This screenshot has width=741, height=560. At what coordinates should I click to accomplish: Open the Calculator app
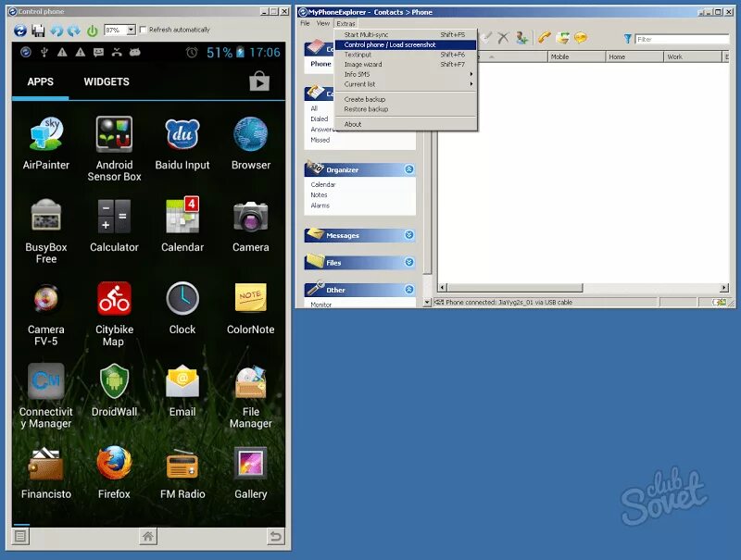[x=114, y=225]
